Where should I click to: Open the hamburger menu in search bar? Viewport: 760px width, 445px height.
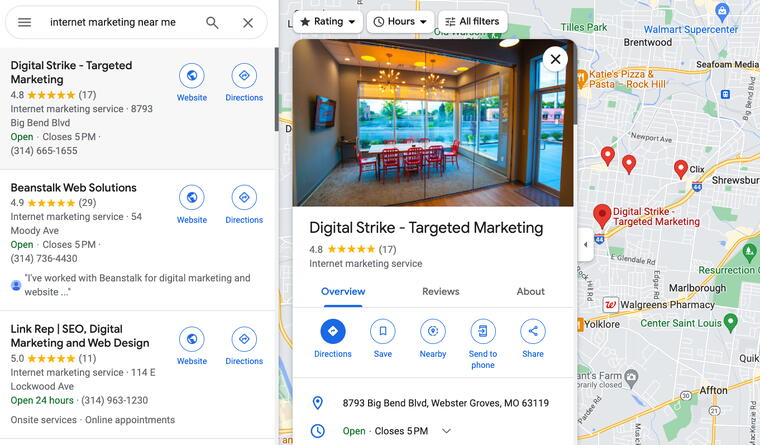[25, 22]
